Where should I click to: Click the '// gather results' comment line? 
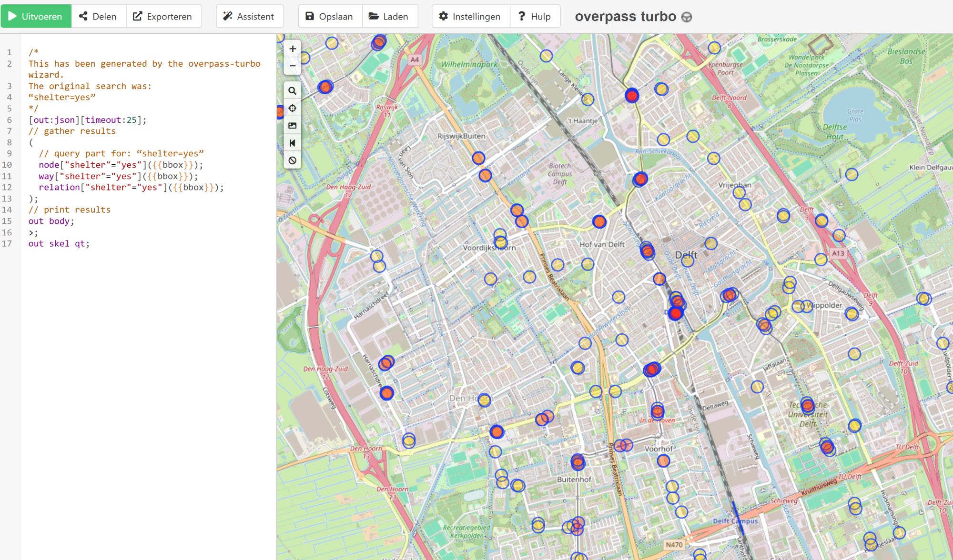pos(72,131)
